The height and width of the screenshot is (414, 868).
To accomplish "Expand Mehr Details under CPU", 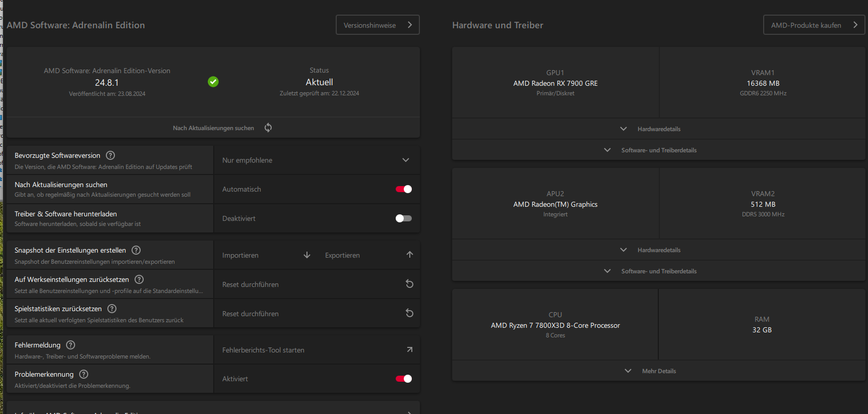I will tap(658, 371).
